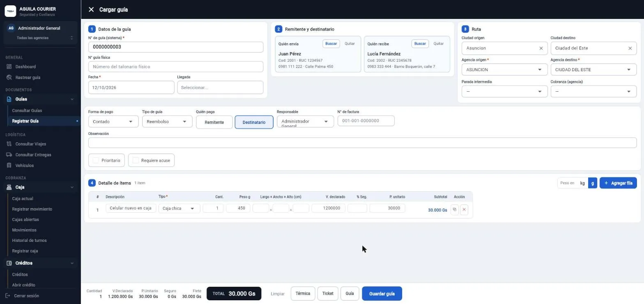
Task: Select the Guías document icon
Action: (9, 99)
